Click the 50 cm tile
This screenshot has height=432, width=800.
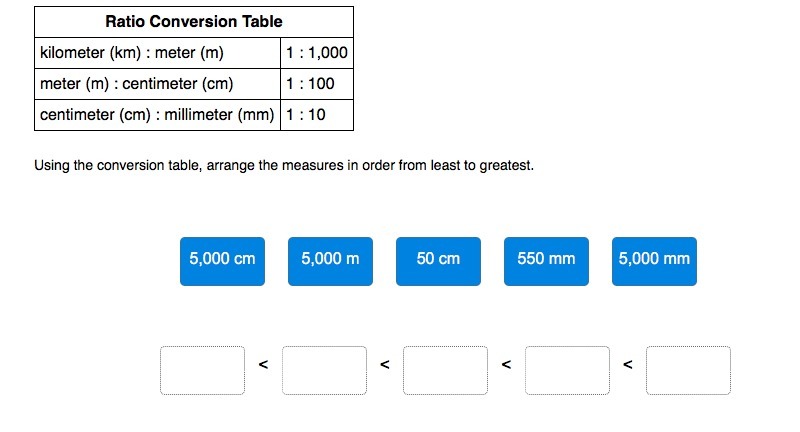438,261
